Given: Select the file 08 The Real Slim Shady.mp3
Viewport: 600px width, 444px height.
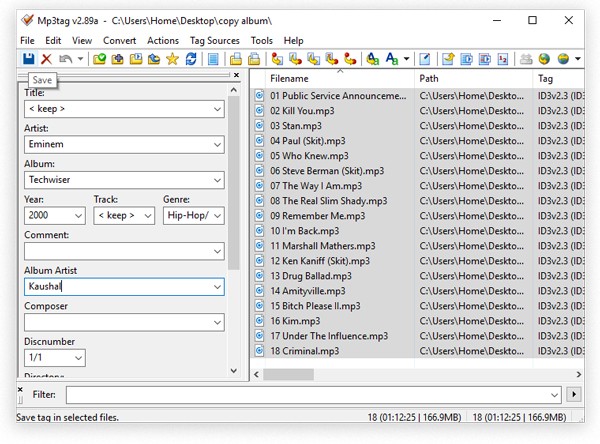Looking at the screenshot, I should (x=329, y=201).
